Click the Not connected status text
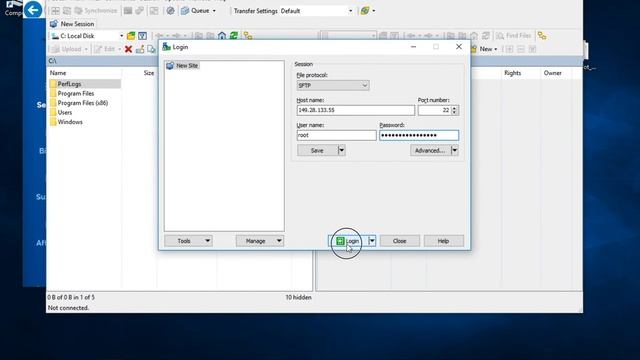 coord(68,308)
